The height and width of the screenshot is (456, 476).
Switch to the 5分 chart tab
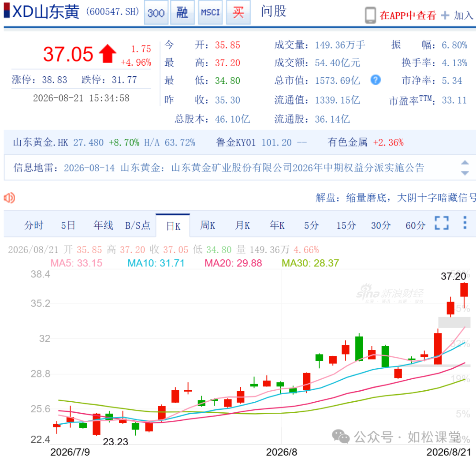pos(312,225)
